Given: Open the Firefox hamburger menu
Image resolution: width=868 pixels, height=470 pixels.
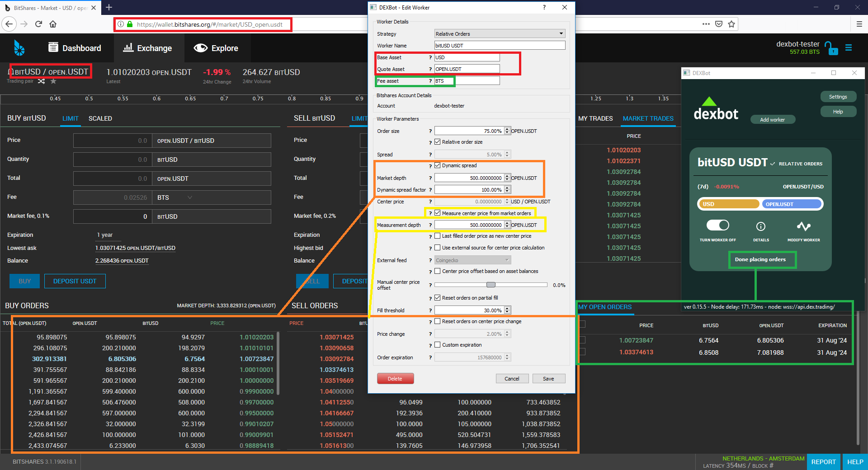Looking at the screenshot, I should click(859, 24).
